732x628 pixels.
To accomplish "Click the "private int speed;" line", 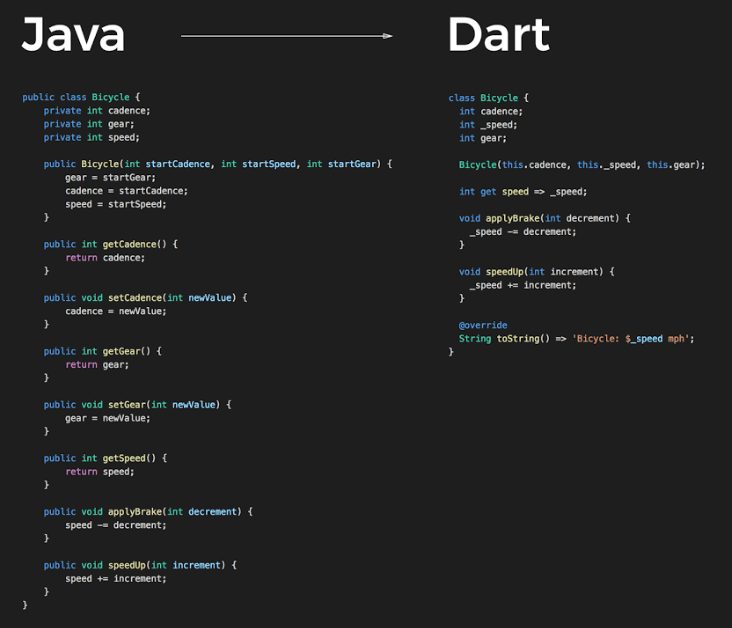I will 92,137.
